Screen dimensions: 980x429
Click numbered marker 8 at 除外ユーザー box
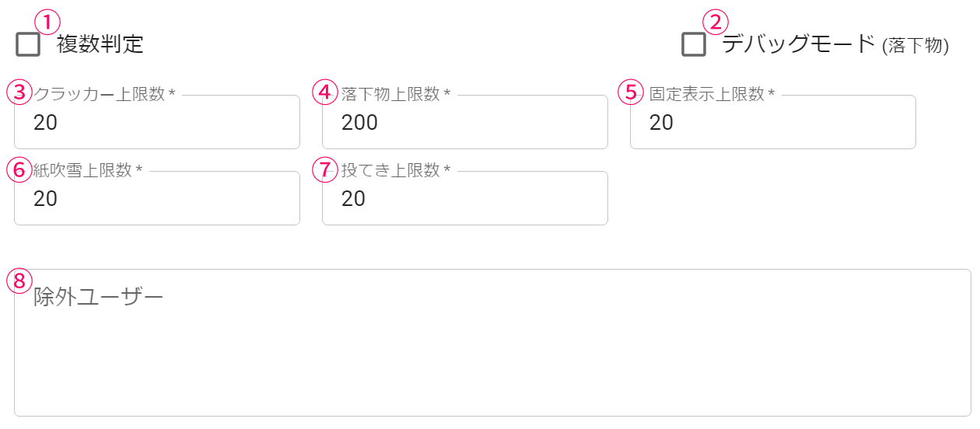click(19, 281)
